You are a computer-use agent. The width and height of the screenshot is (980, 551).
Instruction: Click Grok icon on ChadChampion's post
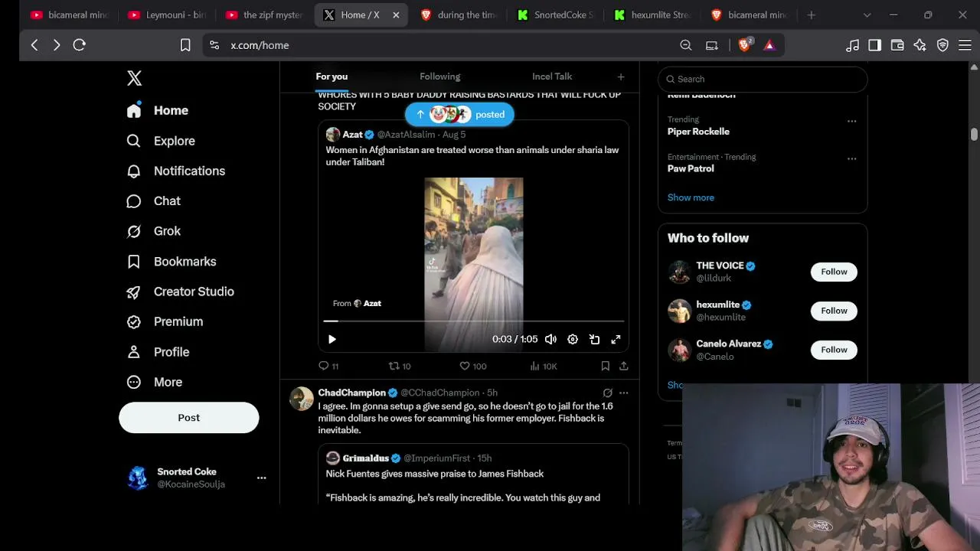(607, 393)
